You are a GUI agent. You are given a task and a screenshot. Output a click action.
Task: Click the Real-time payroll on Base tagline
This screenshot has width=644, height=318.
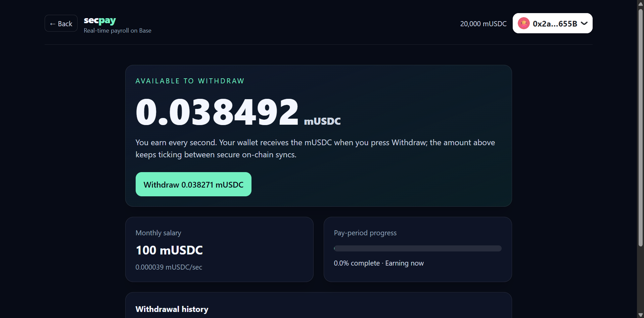[118, 31]
